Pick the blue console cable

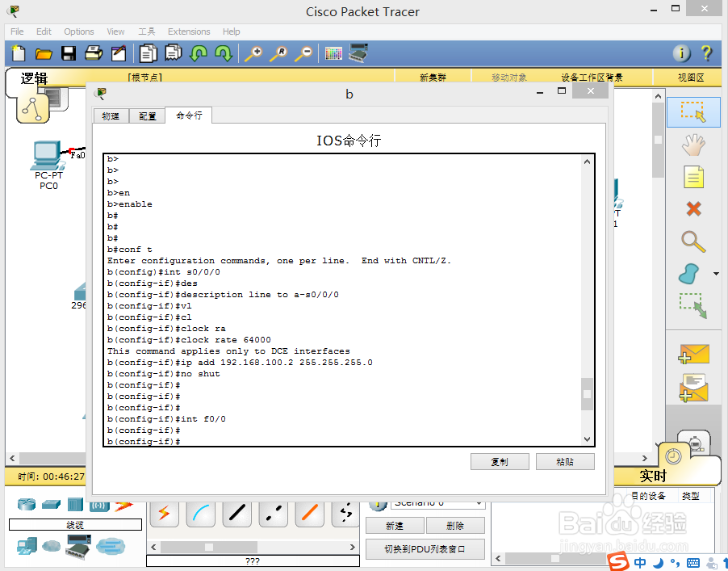(x=201, y=513)
